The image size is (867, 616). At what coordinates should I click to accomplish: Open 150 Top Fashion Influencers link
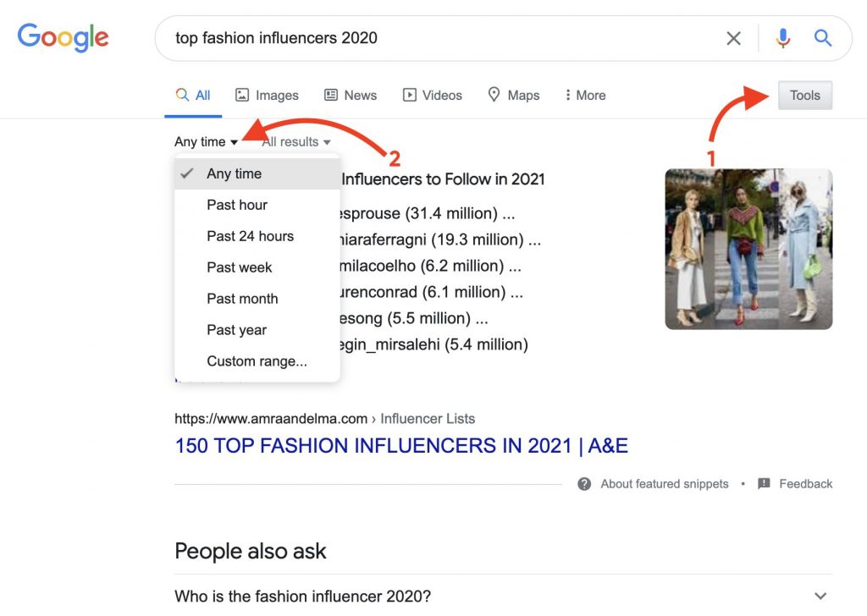point(400,446)
